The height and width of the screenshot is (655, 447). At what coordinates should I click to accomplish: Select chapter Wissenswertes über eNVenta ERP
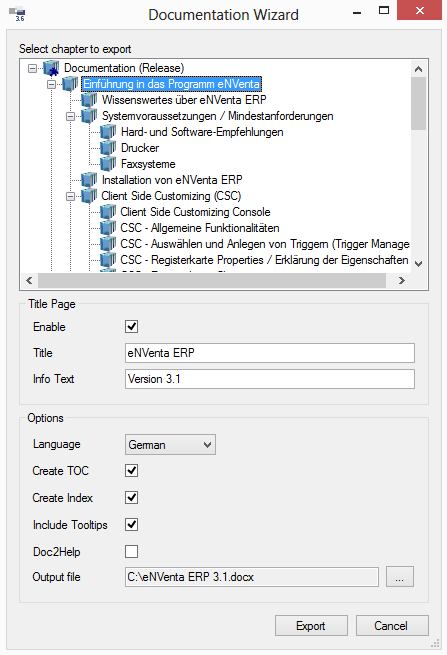point(184,100)
